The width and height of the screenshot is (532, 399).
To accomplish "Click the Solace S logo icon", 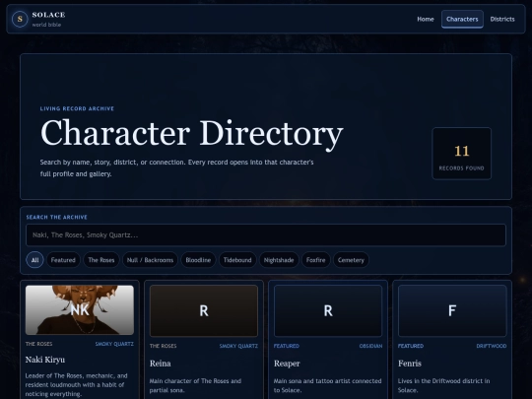I will [x=20, y=19].
